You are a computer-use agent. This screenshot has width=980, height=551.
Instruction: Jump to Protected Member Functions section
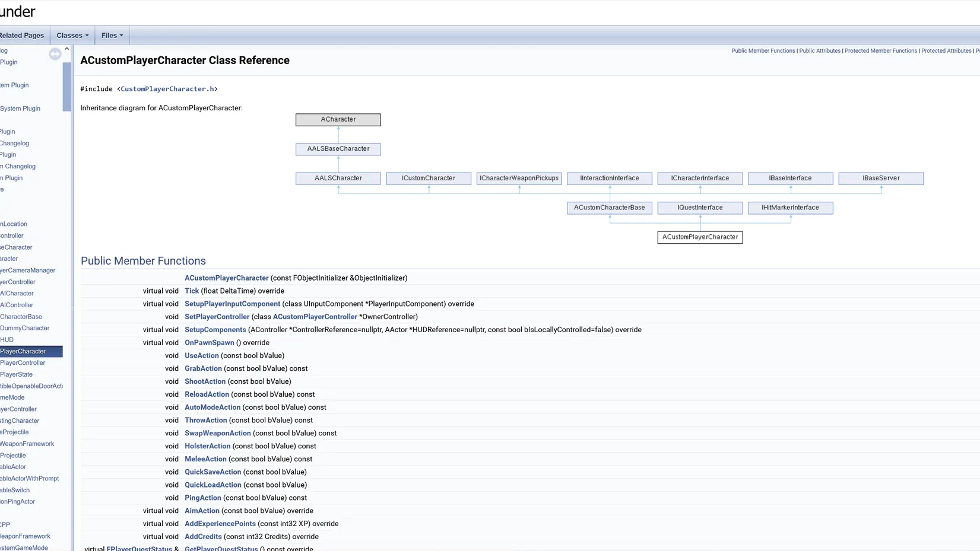(881, 51)
